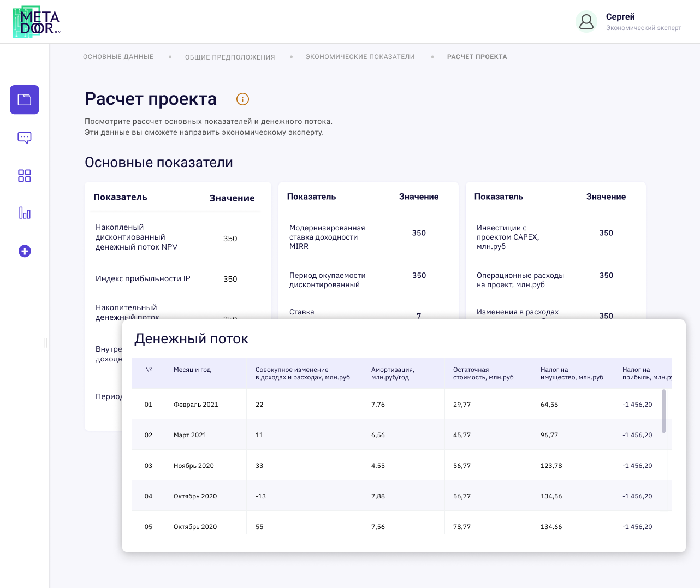The image size is (700, 588).
Task: Open the dashboard grid icon in sidebar
Action: [x=25, y=176]
